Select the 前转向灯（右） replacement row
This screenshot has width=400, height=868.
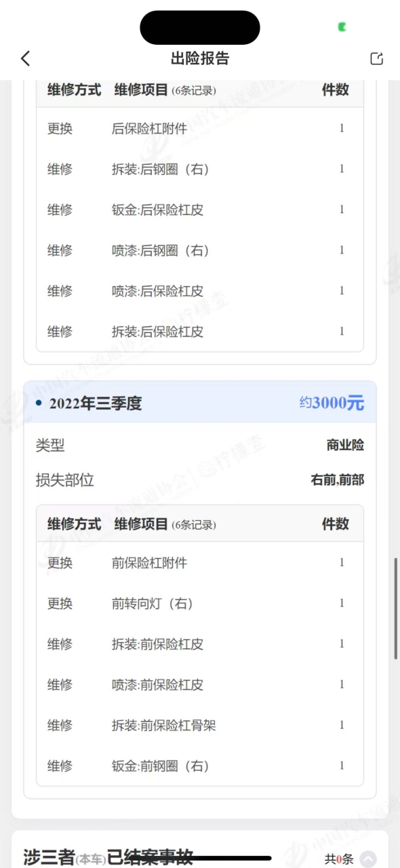click(200, 603)
